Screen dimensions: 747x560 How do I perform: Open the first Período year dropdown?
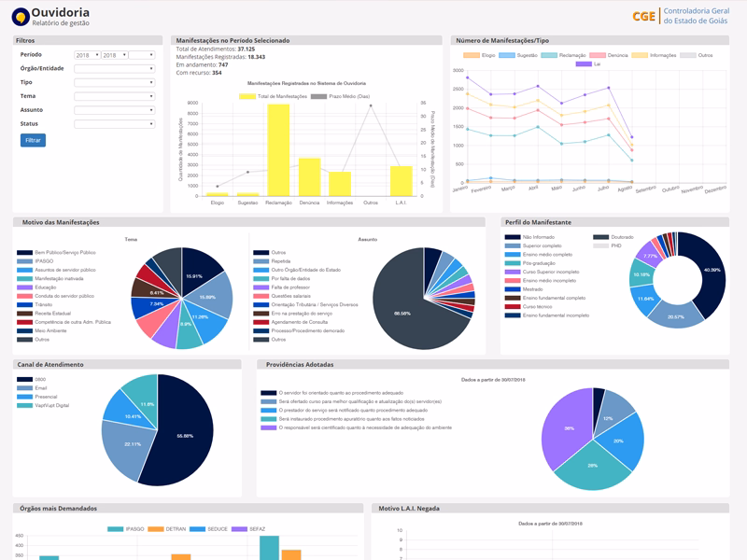coord(87,55)
